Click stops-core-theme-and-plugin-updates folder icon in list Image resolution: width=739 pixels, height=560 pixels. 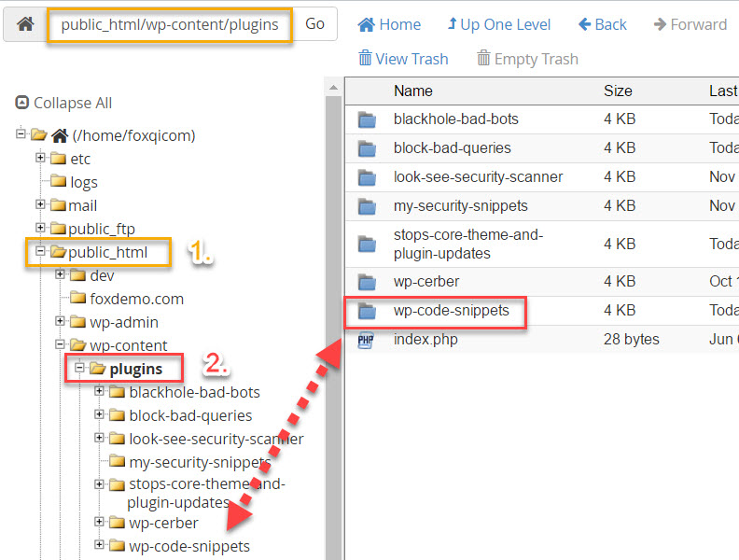(367, 245)
